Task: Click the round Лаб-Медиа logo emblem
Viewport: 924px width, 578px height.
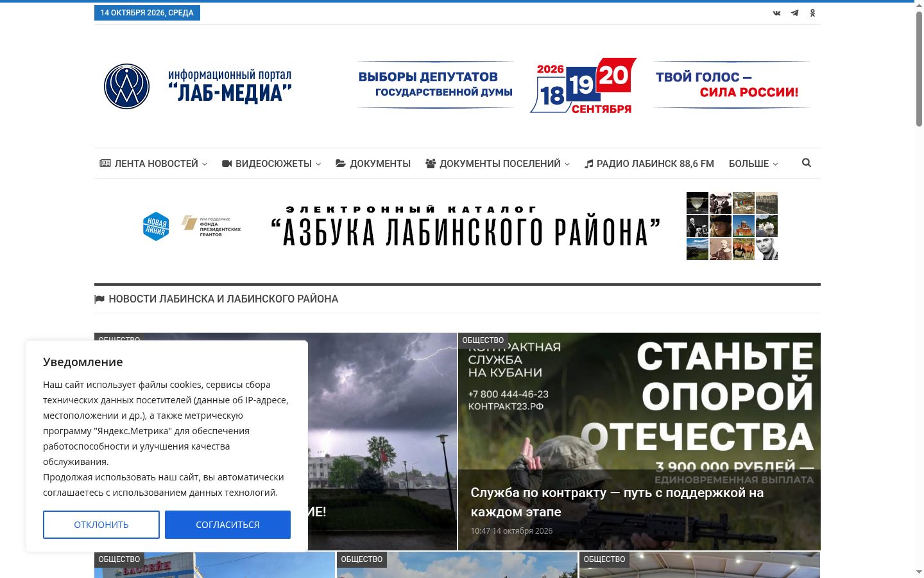Action: (x=126, y=86)
